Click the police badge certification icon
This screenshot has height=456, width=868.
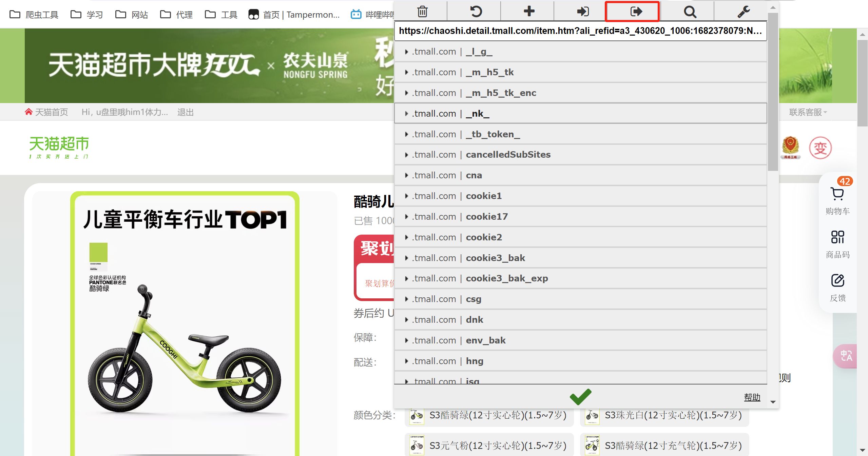coord(790,148)
